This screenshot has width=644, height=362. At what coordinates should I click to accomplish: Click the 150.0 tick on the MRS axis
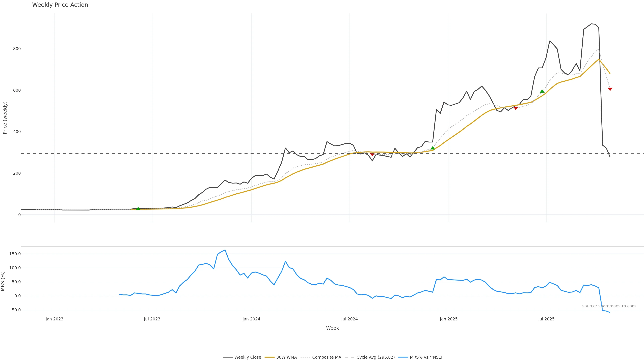click(x=15, y=254)
